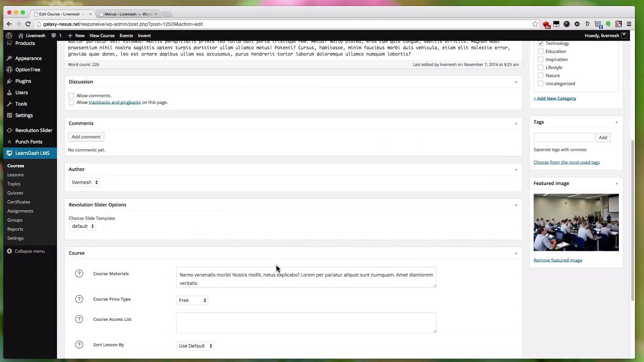This screenshot has height=362, width=644.
Task: Open the comments bubble in the admin bar
Action: click(x=53, y=36)
